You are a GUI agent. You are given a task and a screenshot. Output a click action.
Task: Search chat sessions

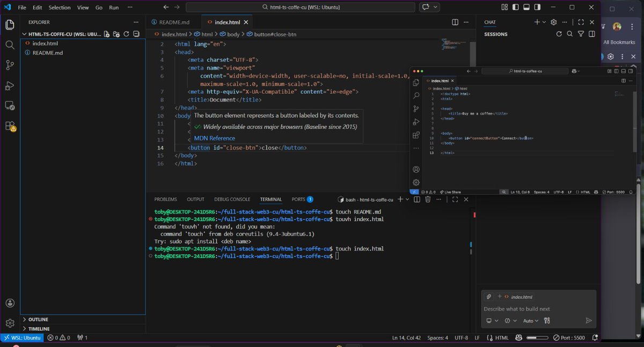pos(570,34)
